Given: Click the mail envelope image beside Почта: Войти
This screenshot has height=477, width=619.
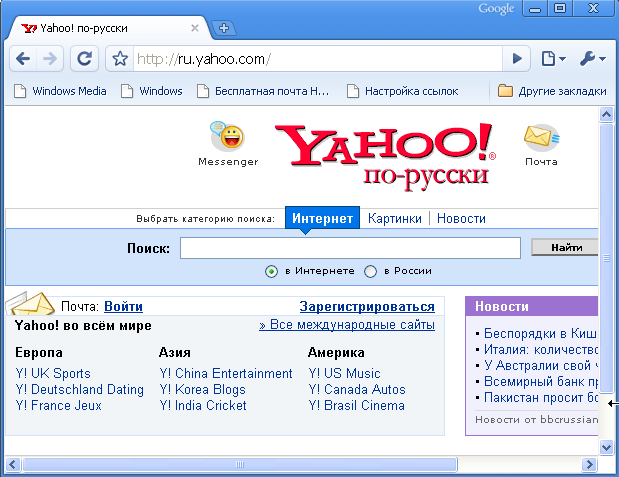Looking at the screenshot, I should [x=31, y=303].
